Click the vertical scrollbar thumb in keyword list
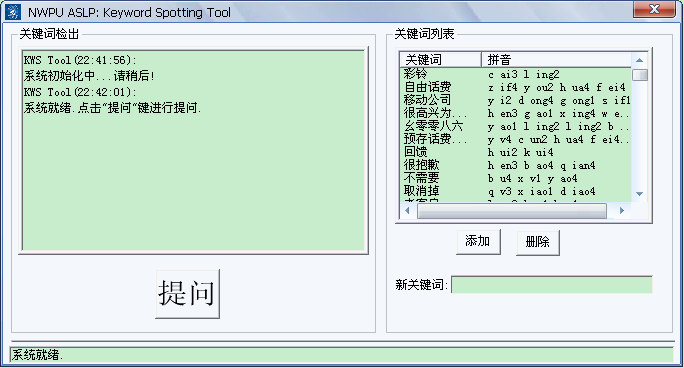This screenshot has width=684, height=368. [x=640, y=75]
